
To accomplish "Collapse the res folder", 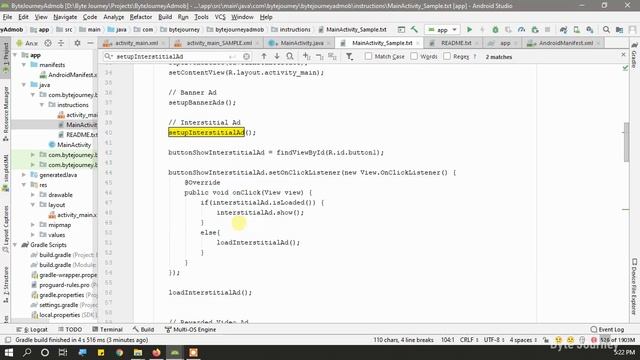I will pos(24,184).
